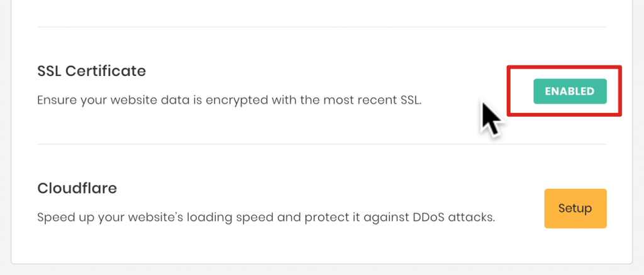This screenshot has width=644, height=275.
Task: Click the divider between SSL and Cloudflare
Action: click(x=322, y=144)
